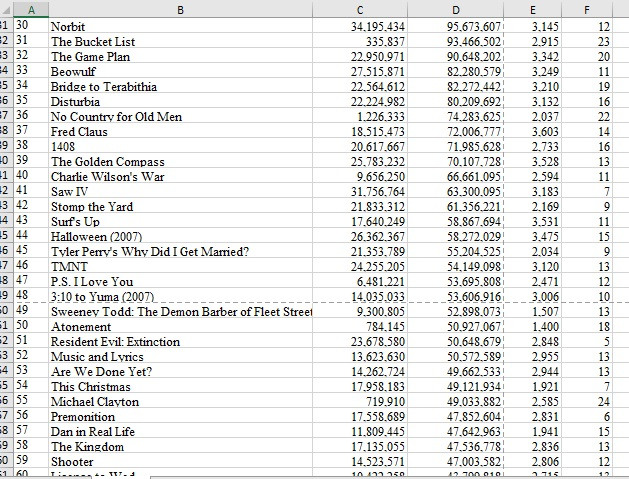
Task: Select value 1,226,333 in column C
Action: (360, 116)
